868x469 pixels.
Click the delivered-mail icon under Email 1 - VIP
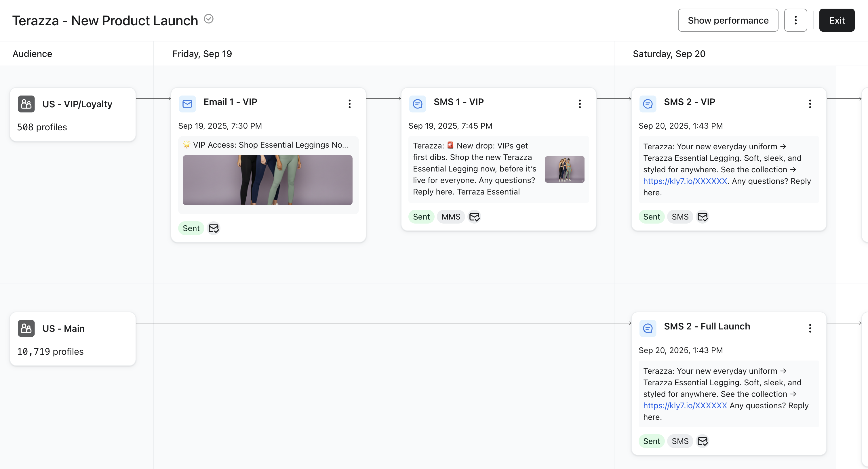214,228
